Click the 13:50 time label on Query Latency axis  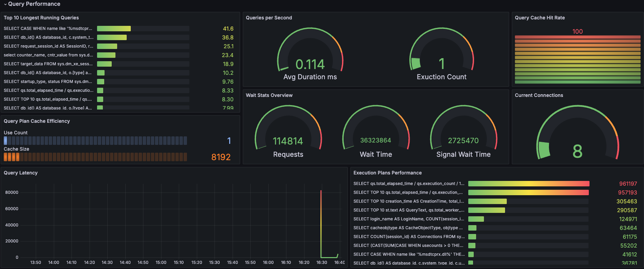(35, 263)
